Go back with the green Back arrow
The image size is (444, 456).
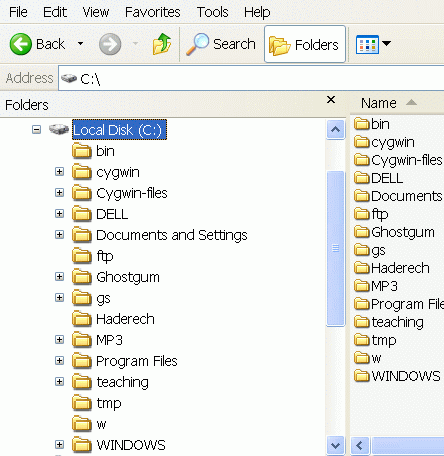pos(21,44)
